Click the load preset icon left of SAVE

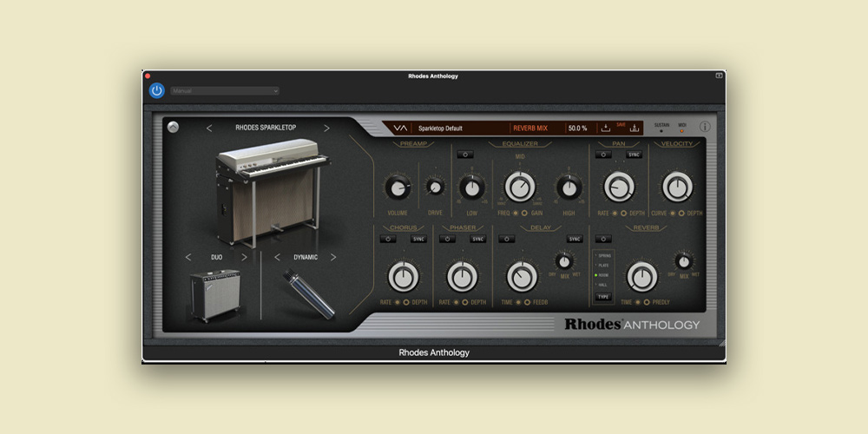pos(606,128)
